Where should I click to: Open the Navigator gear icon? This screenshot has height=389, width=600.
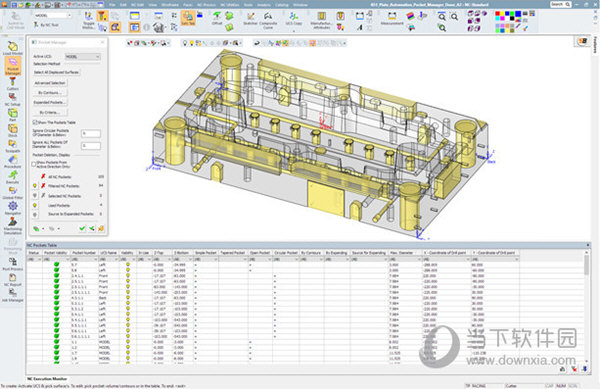click(13, 206)
